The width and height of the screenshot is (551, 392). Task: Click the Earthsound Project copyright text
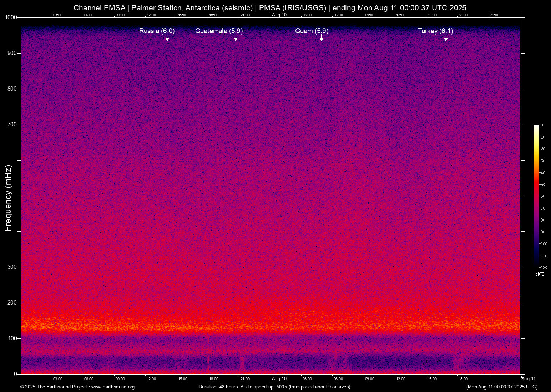coord(54,387)
